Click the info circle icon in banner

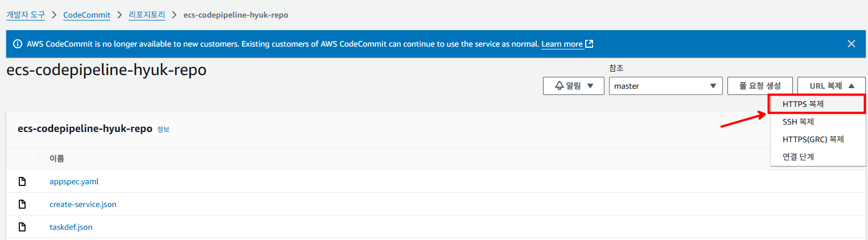[x=18, y=44]
